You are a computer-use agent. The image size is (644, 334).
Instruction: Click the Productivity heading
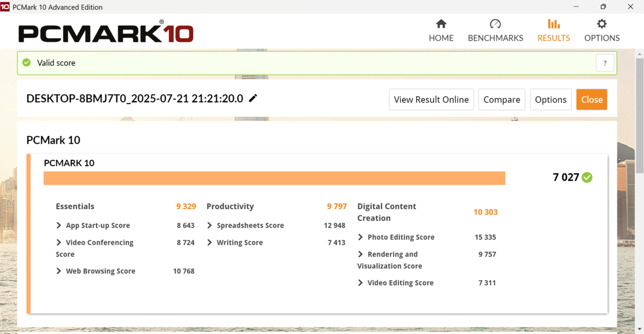click(x=230, y=206)
